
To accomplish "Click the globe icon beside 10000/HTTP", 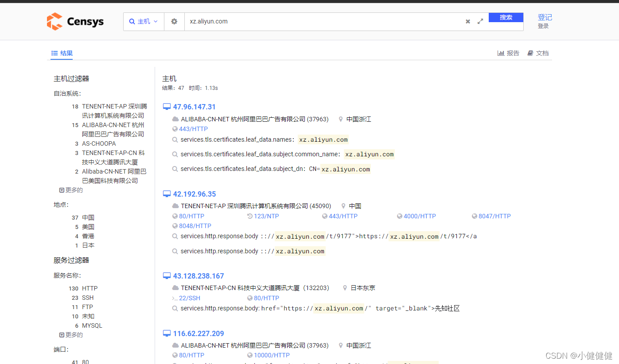I will click(250, 355).
